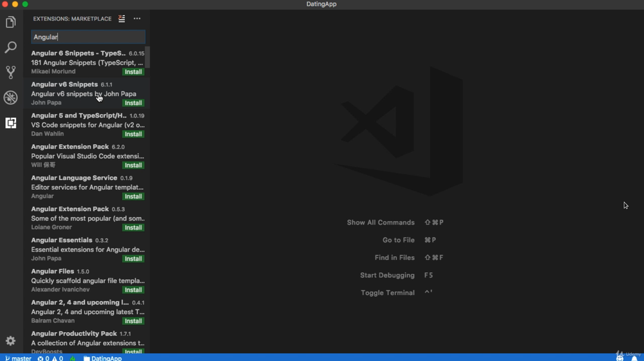Open Angular Files title
644x361 pixels.
(x=53, y=272)
